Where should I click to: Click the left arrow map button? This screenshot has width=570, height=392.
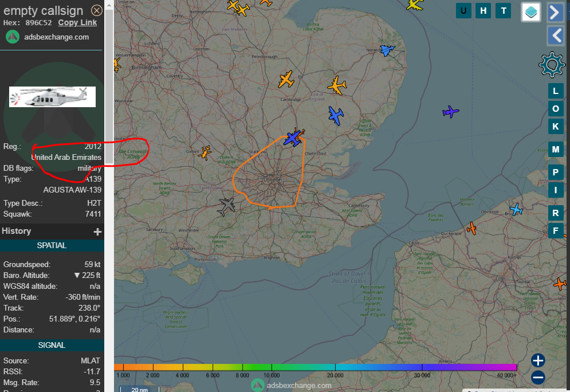[555, 36]
